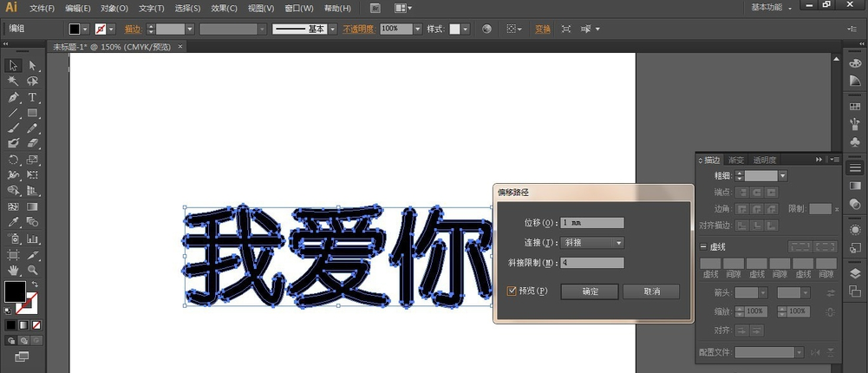Open the Layers panel icon in right dock

[x=855, y=273]
